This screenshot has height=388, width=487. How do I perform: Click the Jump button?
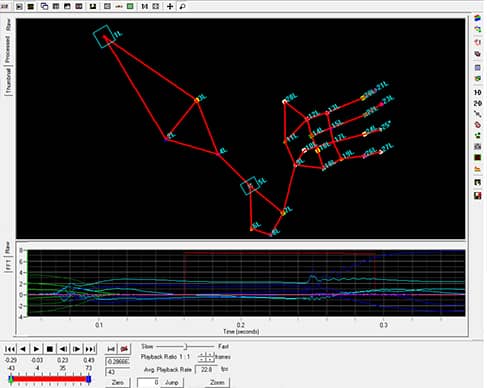pyautogui.click(x=172, y=383)
